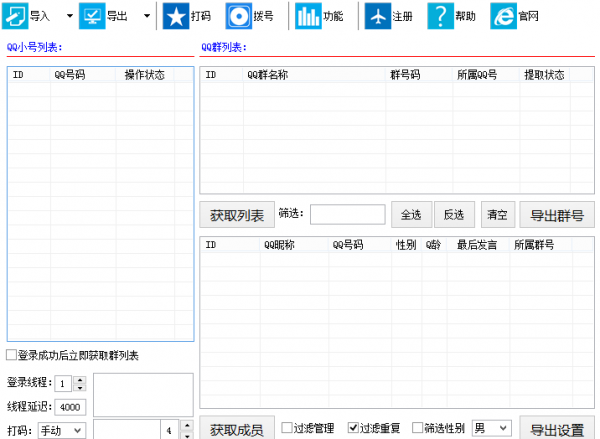Open the 导入 dropdown arrow
The width and height of the screenshot is (600, 439).
click(70, 16)
